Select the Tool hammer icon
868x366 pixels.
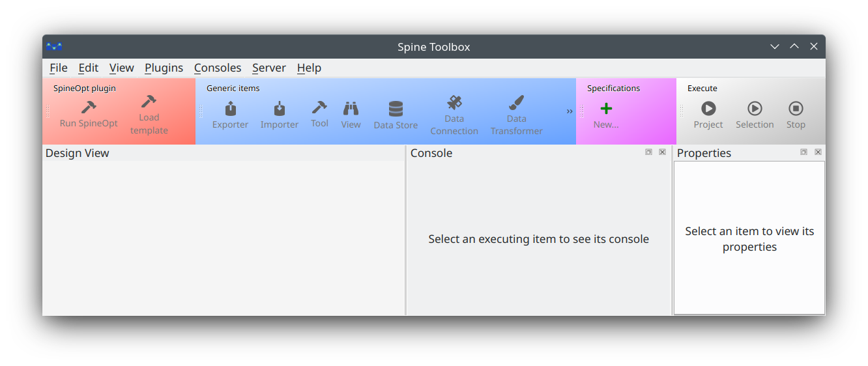319,107
